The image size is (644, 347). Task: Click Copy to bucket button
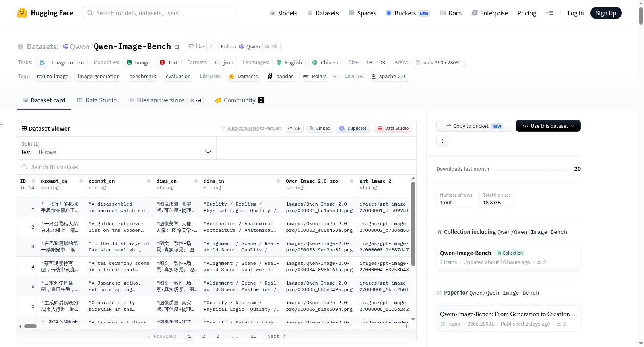[x=474, y=126]
